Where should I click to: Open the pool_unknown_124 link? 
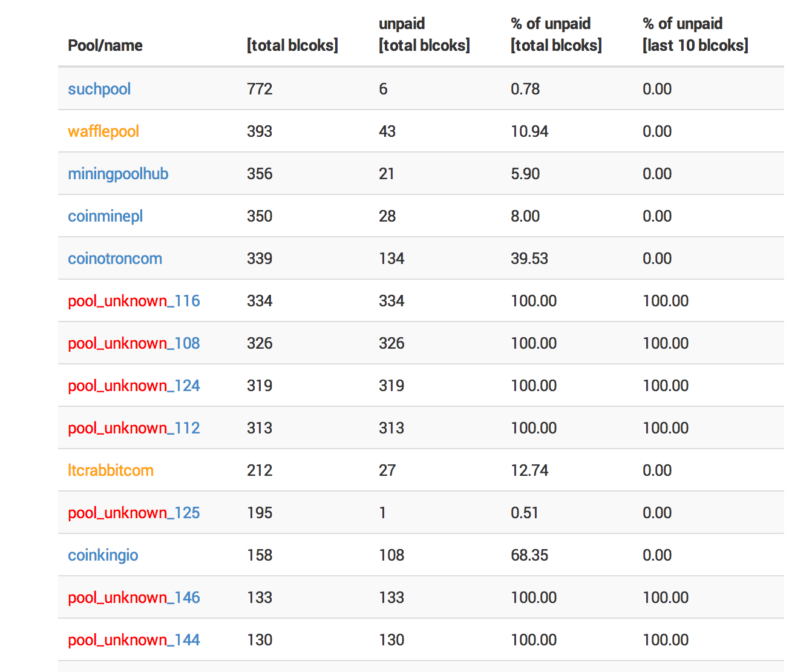(x=134, y=386)
